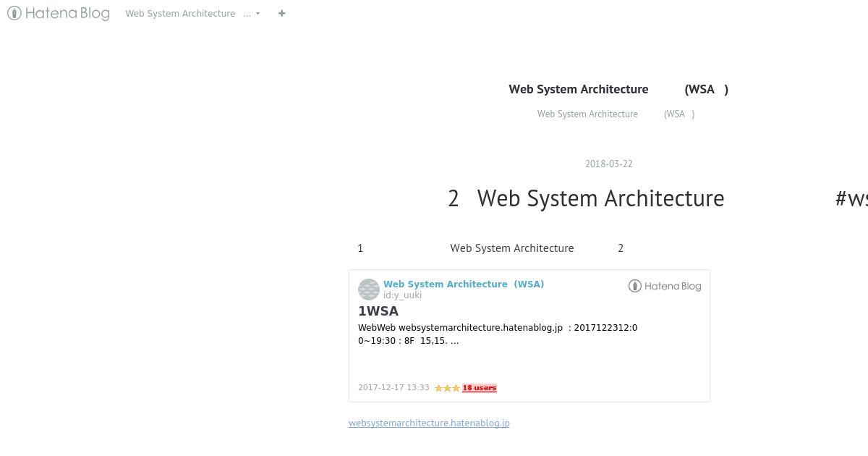Click the plus icon in header
Screen dimensions: 868x456
pyautogui.click(x=282, y=13)
